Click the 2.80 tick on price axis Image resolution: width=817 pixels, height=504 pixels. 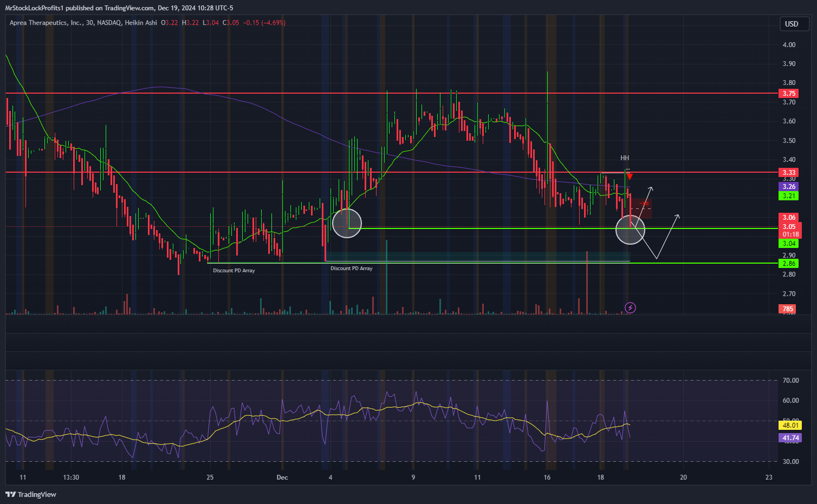pyautogui.click(x=789, y=274)
